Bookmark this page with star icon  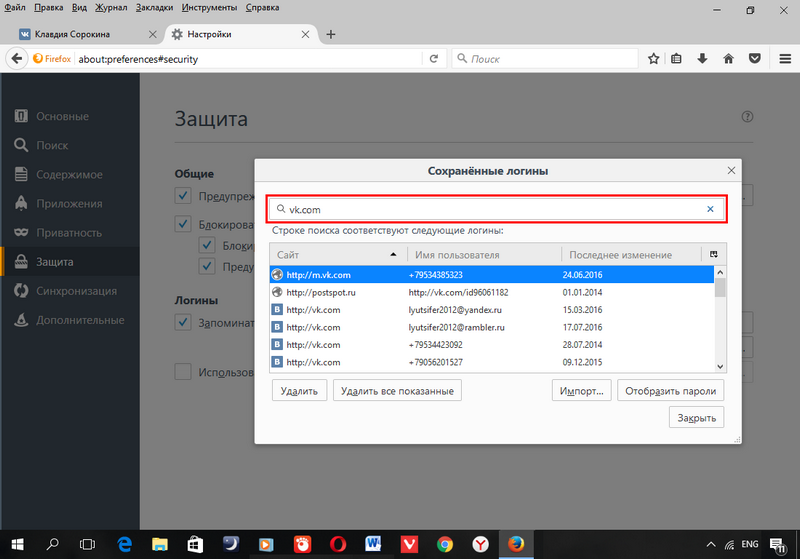tap(654, 59)
